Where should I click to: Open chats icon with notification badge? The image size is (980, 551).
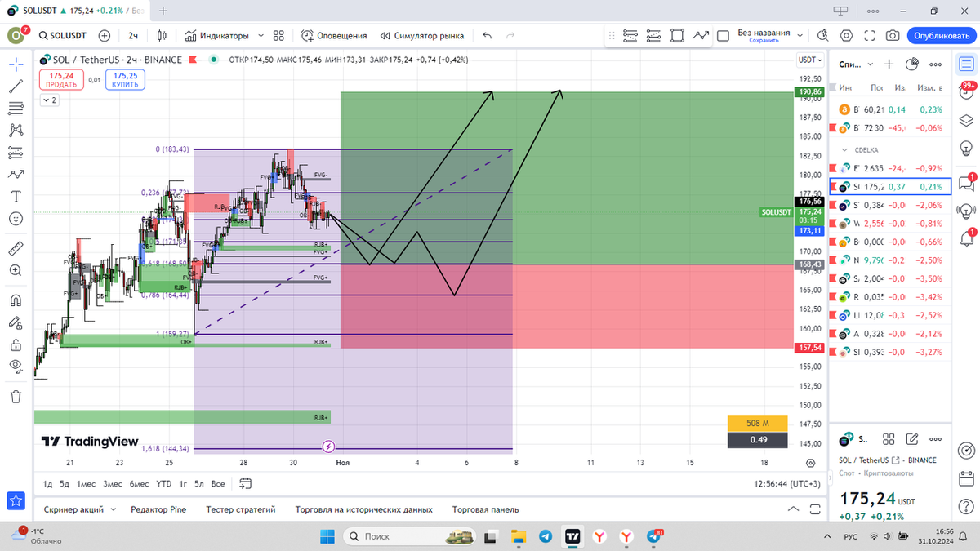(x=966, y=184)
